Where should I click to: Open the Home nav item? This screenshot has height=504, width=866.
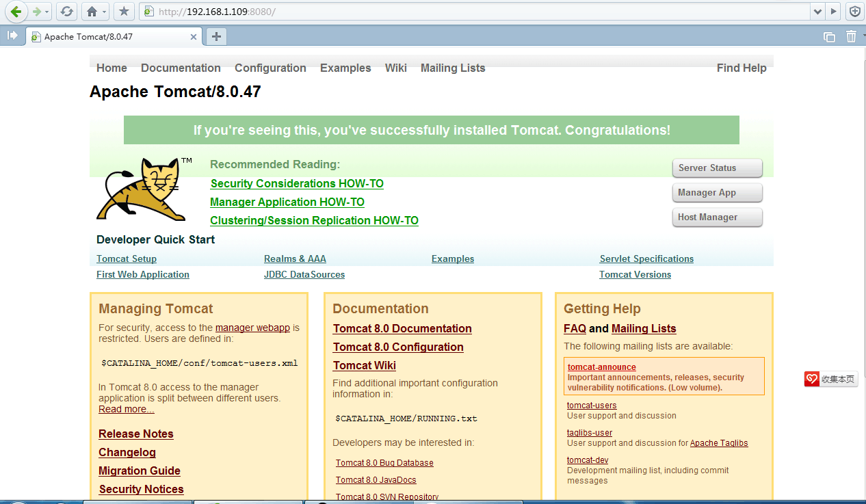(111, 68)
